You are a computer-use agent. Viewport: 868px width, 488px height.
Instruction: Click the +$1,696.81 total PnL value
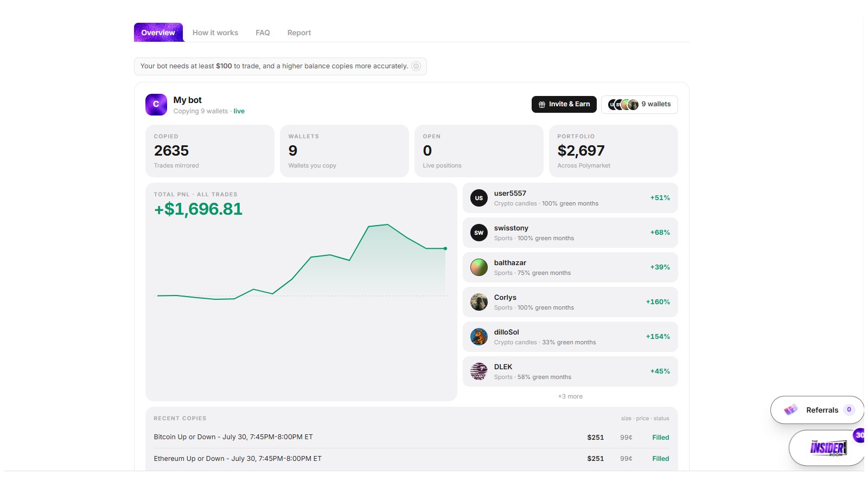click(199, 209)
